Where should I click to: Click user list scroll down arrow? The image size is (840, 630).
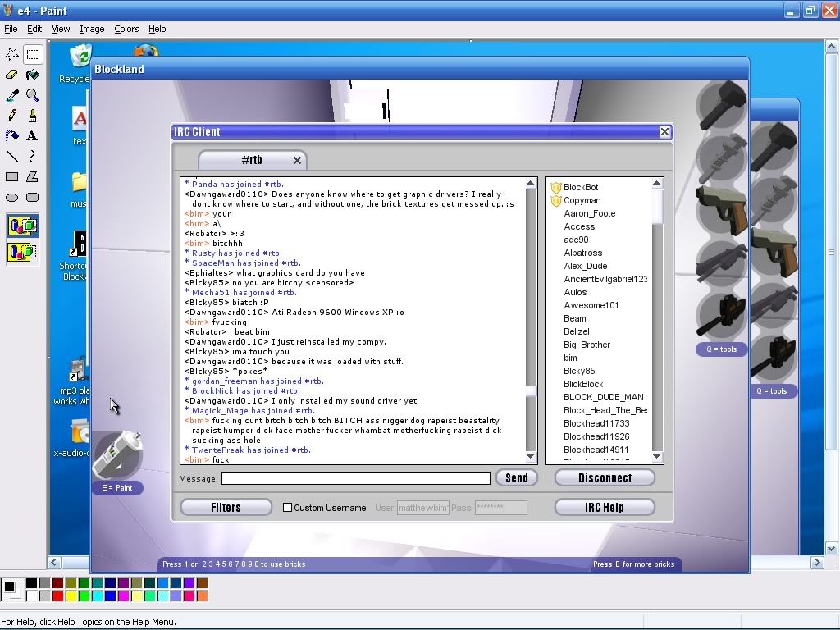(657, 456)
